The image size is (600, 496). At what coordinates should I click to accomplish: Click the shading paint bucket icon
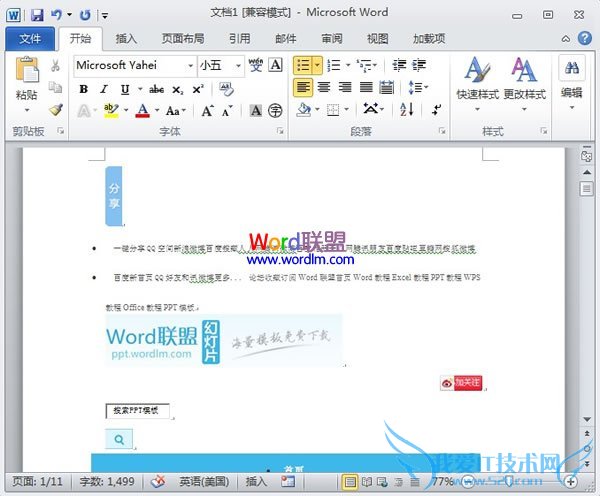point(303,110)
